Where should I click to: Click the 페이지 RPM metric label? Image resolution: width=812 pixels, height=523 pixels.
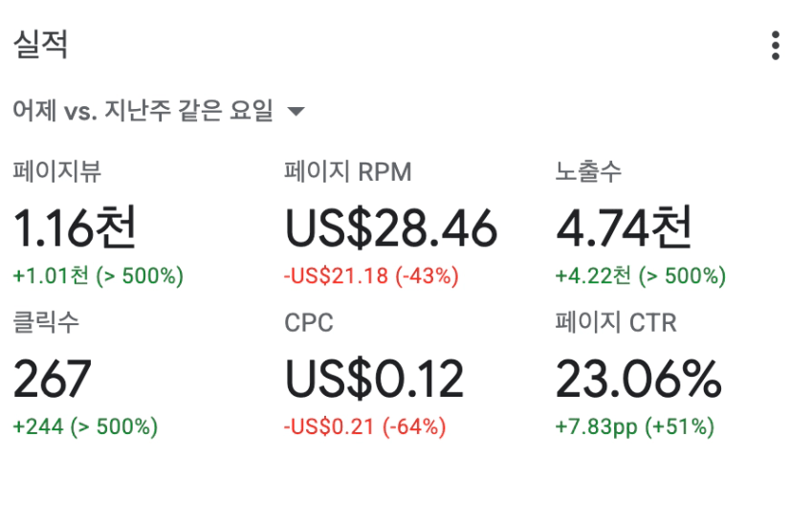tap(347, 171)
